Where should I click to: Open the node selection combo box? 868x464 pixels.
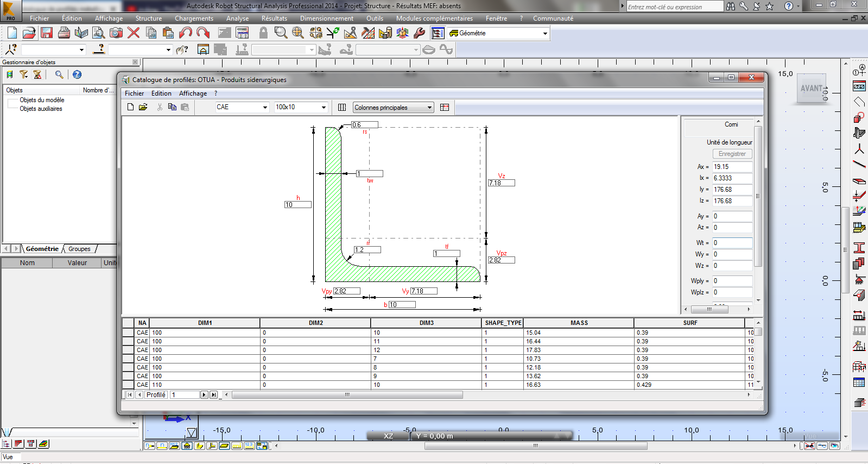pyautogui.click(x=53, y=49)
